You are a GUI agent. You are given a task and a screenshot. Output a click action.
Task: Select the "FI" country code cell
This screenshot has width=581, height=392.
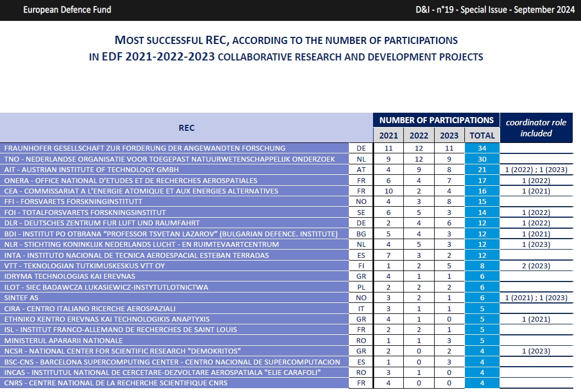(x=361, y=266)
